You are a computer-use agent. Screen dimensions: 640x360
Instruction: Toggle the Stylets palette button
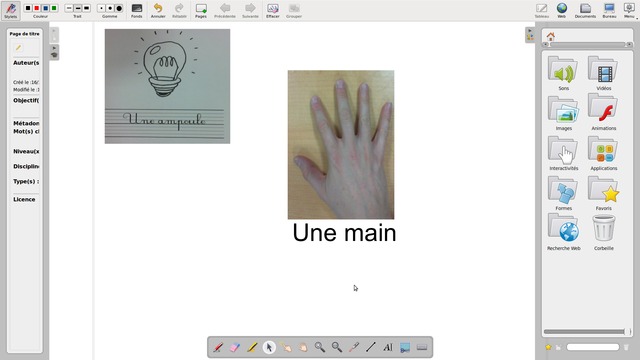click(x=11, y=11)
